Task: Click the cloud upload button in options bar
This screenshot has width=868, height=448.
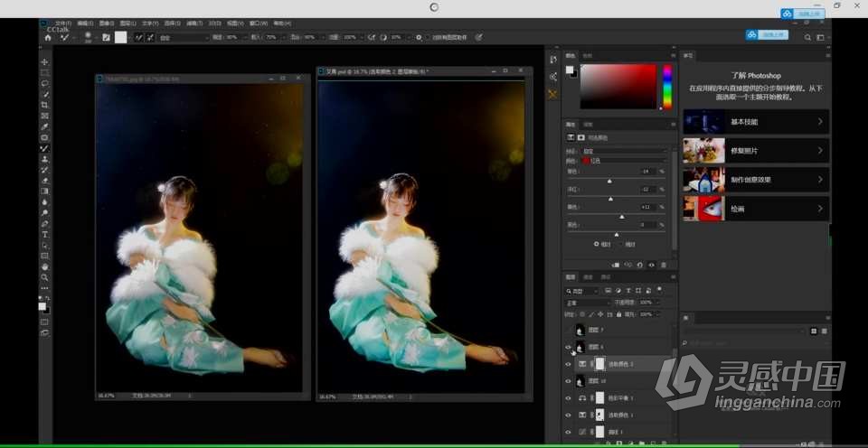Action: click(767, 35)
